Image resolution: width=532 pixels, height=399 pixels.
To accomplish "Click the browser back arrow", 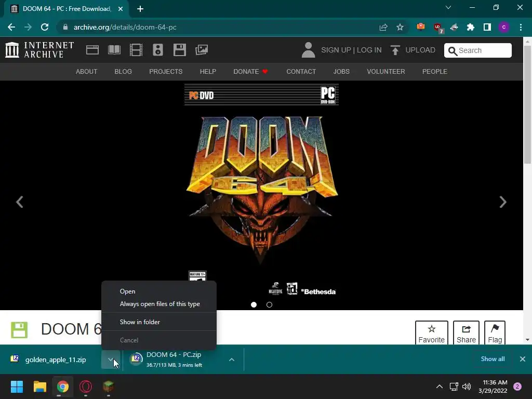I will click(11, 27).
